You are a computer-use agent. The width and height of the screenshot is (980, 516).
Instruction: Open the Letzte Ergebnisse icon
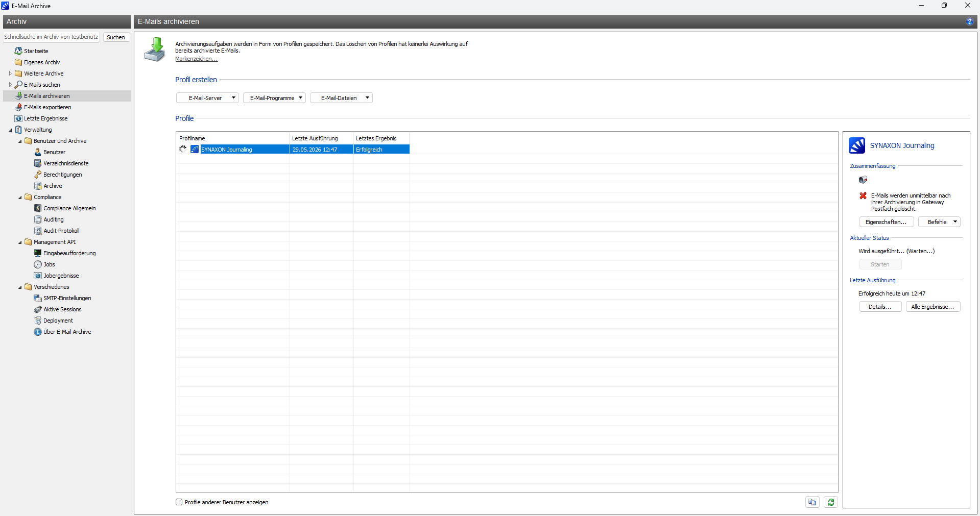(x=18, y=118)
